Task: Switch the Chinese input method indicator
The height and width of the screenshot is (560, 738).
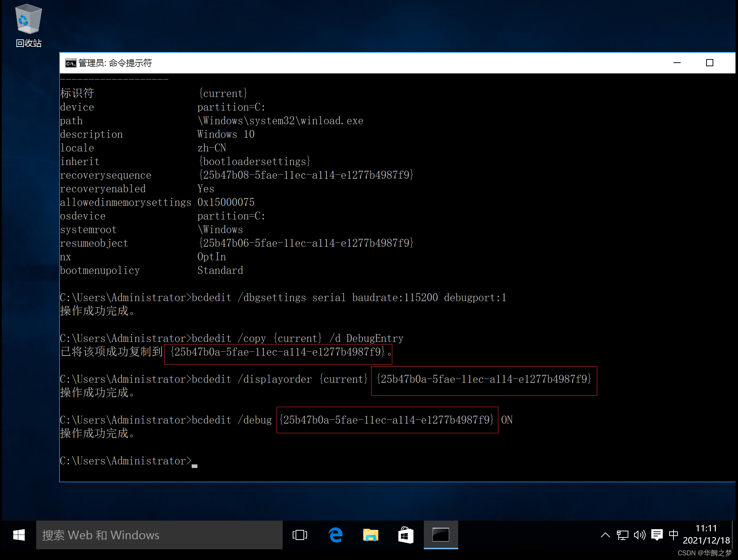Action: coord(674,535)
